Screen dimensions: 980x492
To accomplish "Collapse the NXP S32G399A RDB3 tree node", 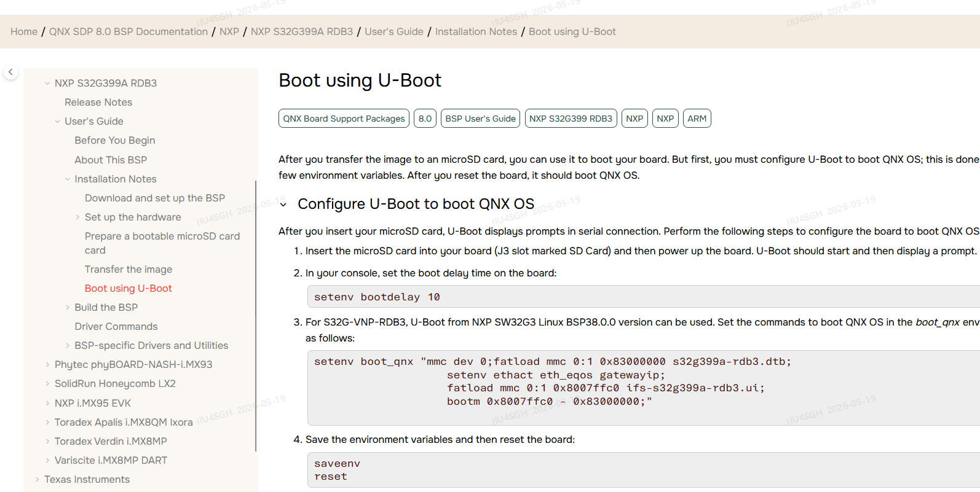I will (47, 83).
